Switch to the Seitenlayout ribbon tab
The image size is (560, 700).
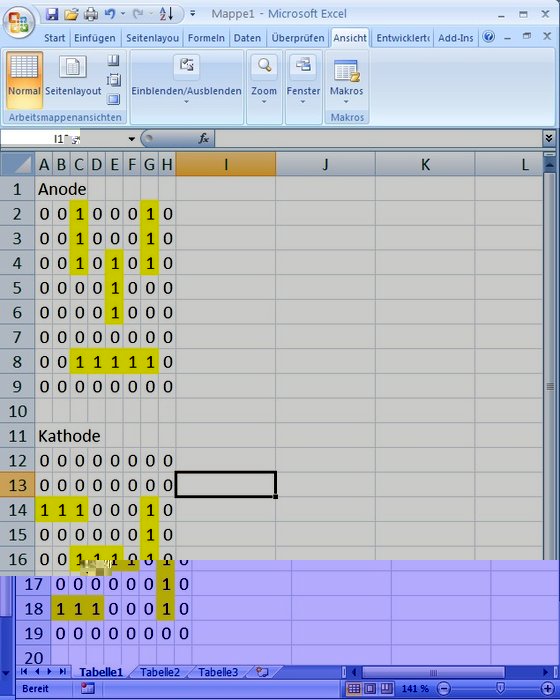(x=152, y=38)
